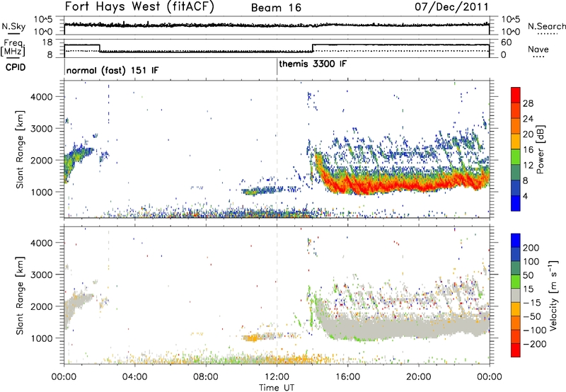The width and height of the screenshot is (566, 392).
Task: Click the 'CPID' label
Action: click(16, 67)
